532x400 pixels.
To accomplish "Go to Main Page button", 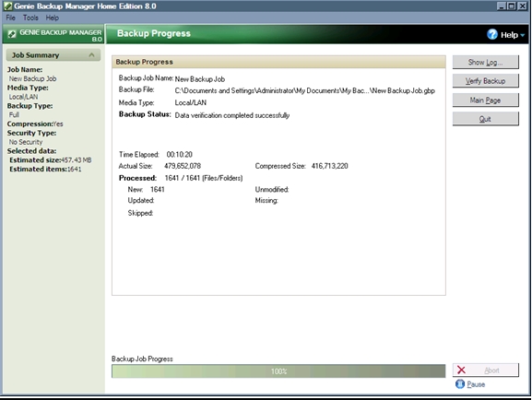I will tap(486, 100).
